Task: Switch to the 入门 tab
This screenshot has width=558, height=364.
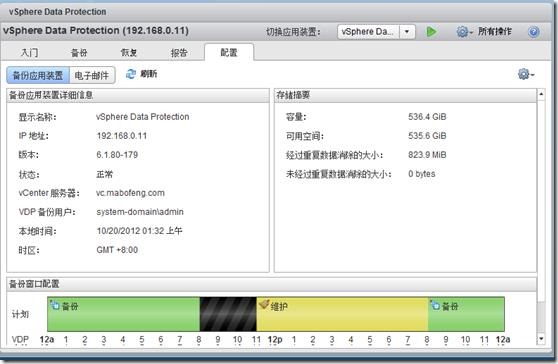Action: point(30,53)
